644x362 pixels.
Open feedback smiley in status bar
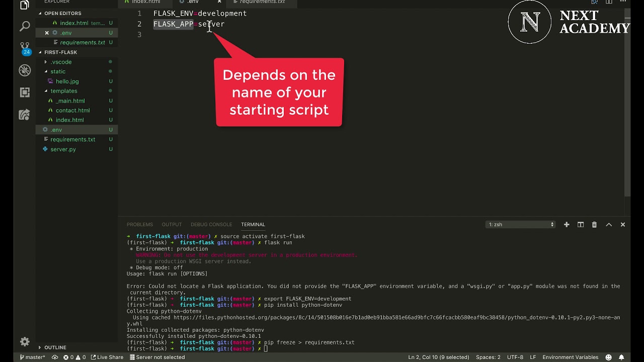click(x=608, y=357)
